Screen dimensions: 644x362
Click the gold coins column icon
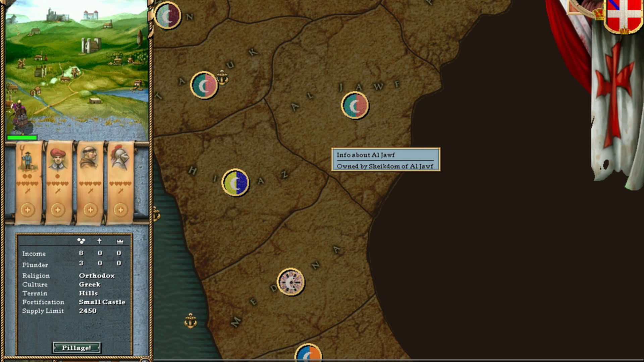click(81, 241)
